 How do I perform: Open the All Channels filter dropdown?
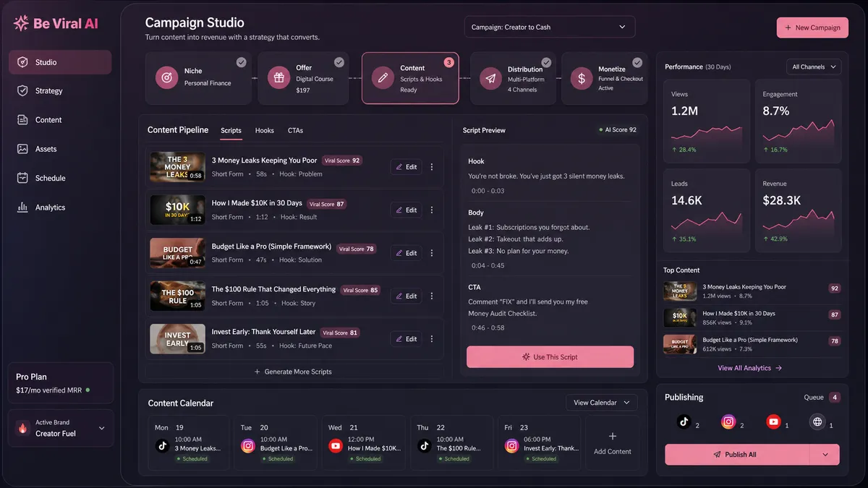tap(814, 67)
